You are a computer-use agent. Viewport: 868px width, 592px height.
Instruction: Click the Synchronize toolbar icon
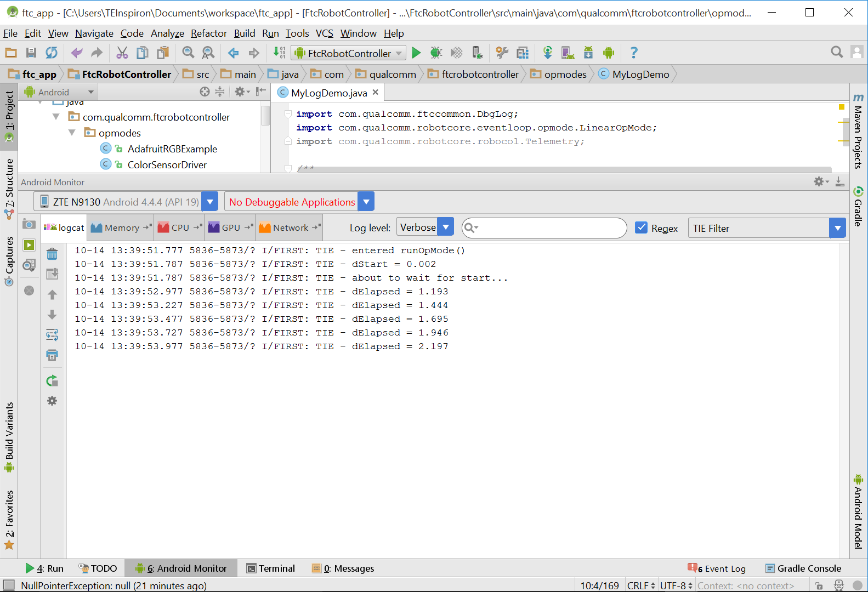click(52, 53)
